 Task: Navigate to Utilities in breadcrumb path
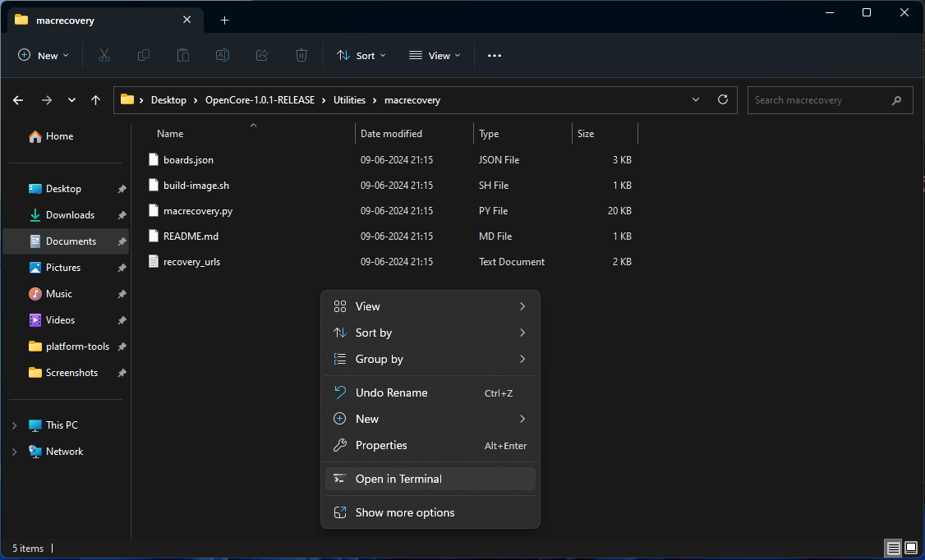(349, 100)
